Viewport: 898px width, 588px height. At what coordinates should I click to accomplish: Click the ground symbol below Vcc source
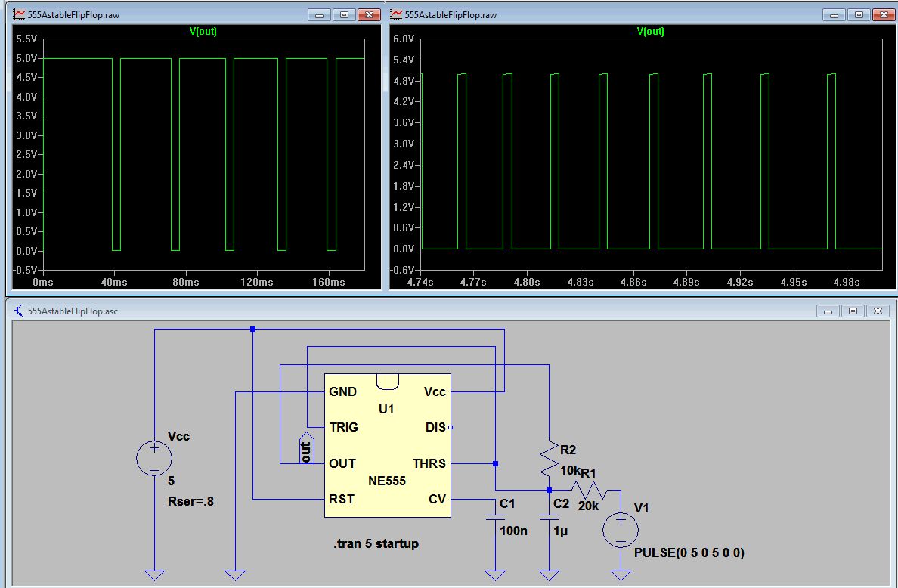(154, 574)
